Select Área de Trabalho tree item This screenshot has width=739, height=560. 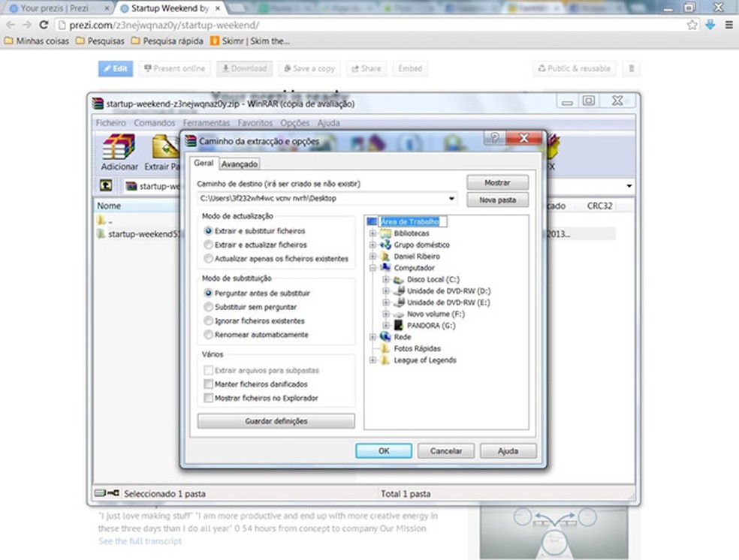(410, 221)
